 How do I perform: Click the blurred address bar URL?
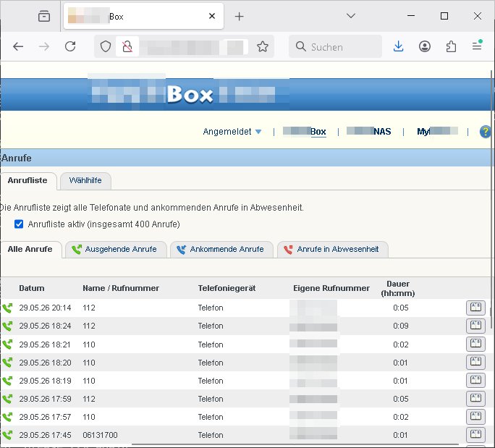click(x=192, y=47)
